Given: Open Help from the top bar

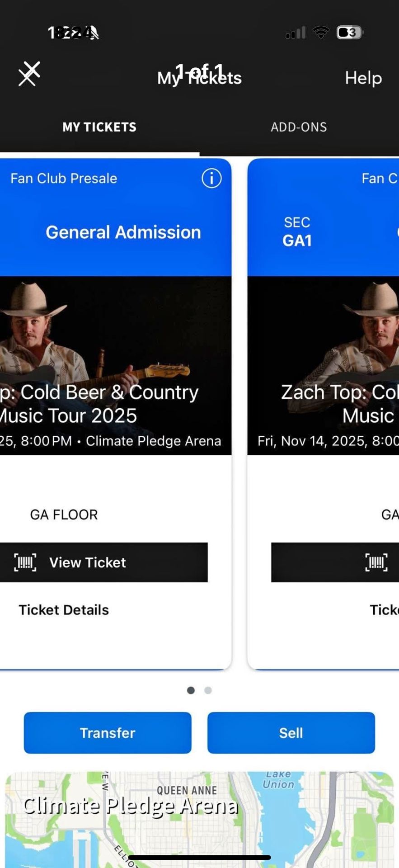Looking at the screenshot, I should click(363, 78).
